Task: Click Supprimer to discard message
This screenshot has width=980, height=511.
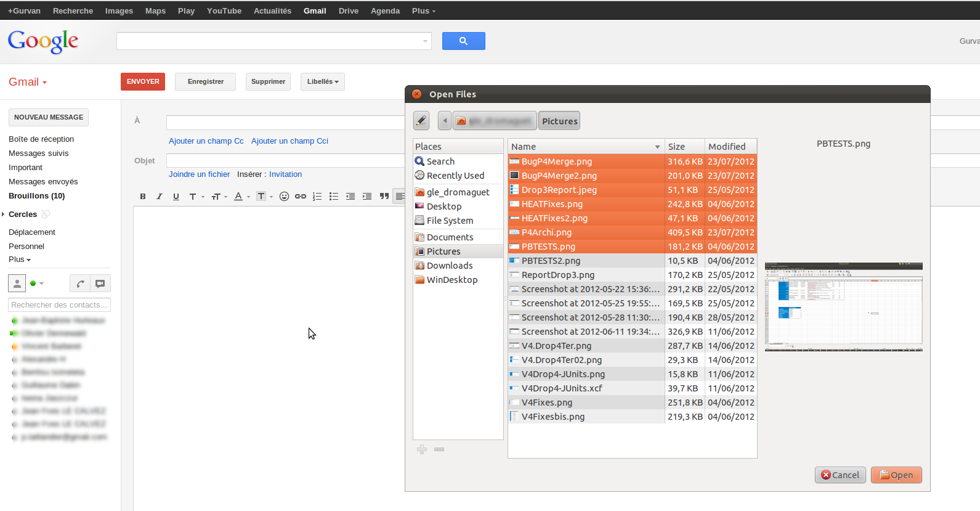Action: coord(269,81)
